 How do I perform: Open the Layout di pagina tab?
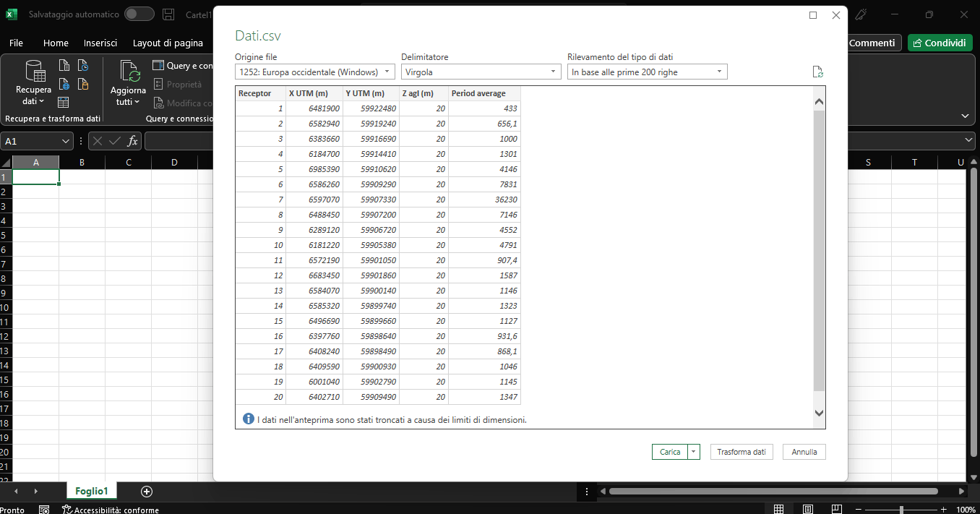(168, 43)
